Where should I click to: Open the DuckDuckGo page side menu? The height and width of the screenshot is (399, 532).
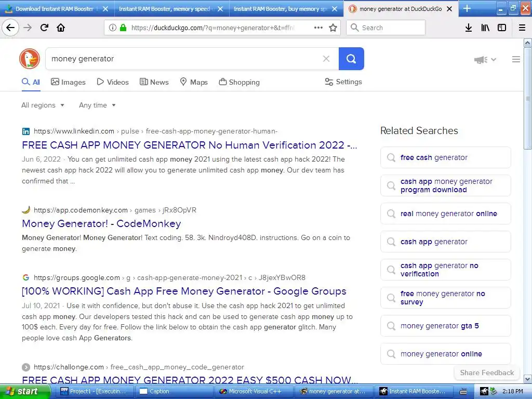click(516, 59)
